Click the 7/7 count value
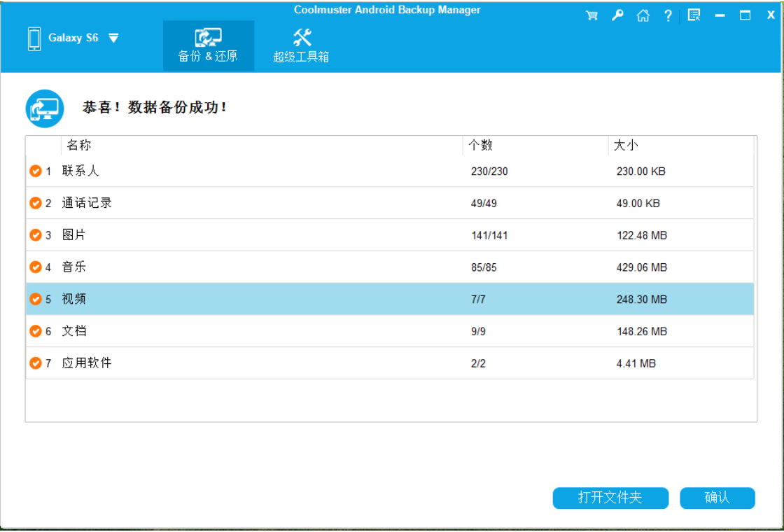Viewport: 784px width, 532px height. (x=479, y=300)
